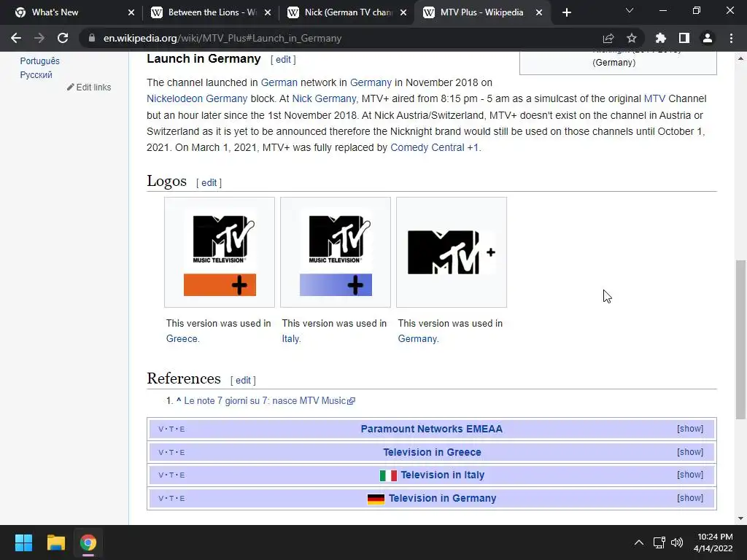Viewport: 747px width, 560px height.
Task: Click the lock icon in address bar
Action: click(x=92, y=38)
